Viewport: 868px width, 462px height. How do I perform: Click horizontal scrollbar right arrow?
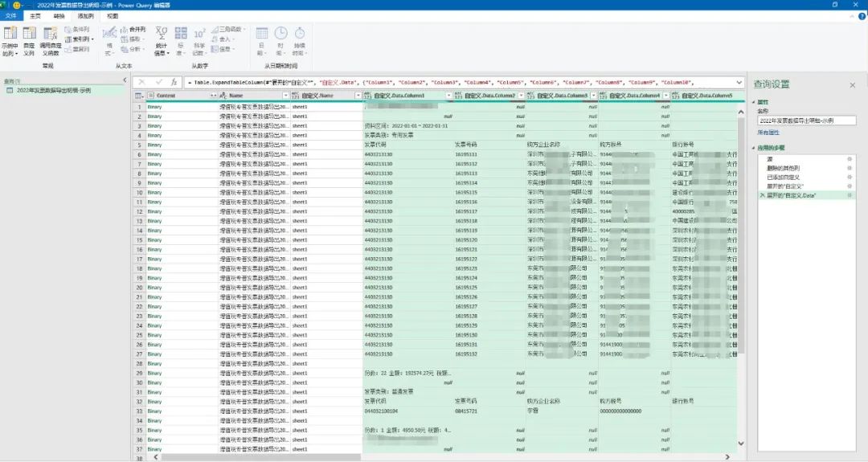[x=727, y=457]
